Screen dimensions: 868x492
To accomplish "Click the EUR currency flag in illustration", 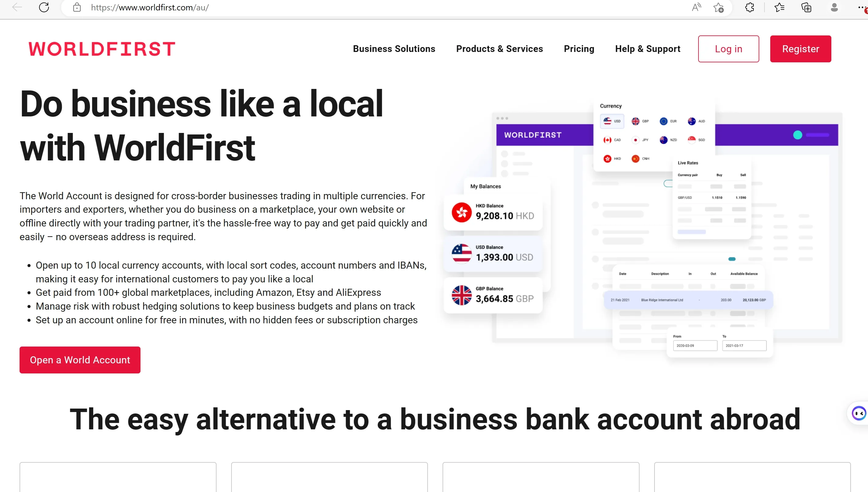I will [x=663, y=121].
